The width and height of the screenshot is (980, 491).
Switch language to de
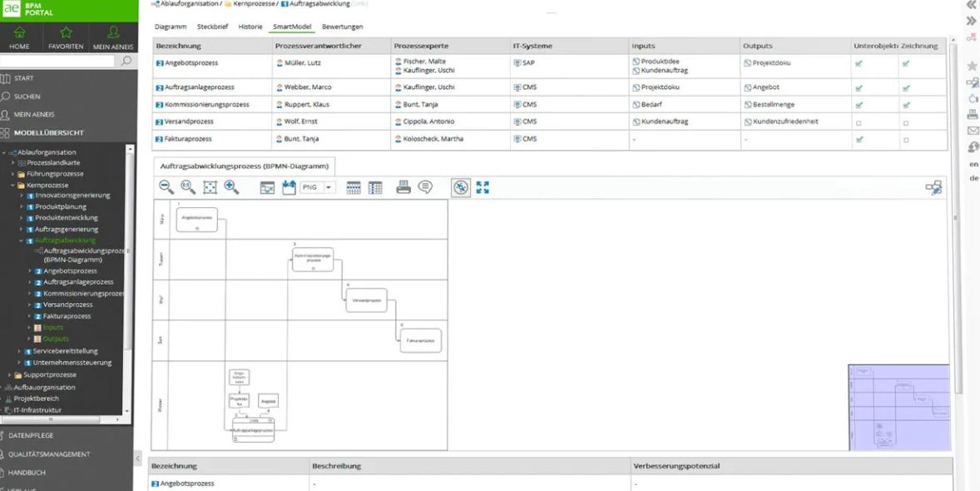pyautogui.click(x=973, y=177)
